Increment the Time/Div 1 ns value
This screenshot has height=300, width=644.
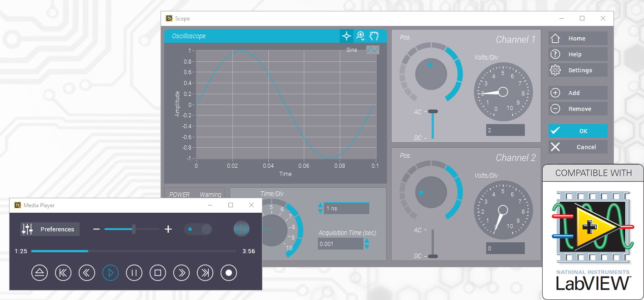pos(320,205)
